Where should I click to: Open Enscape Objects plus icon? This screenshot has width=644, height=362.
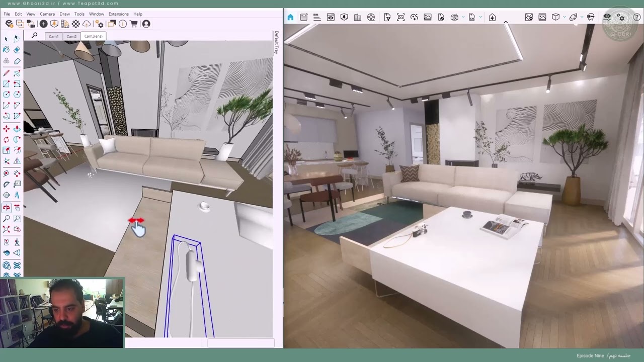point(43,24)
